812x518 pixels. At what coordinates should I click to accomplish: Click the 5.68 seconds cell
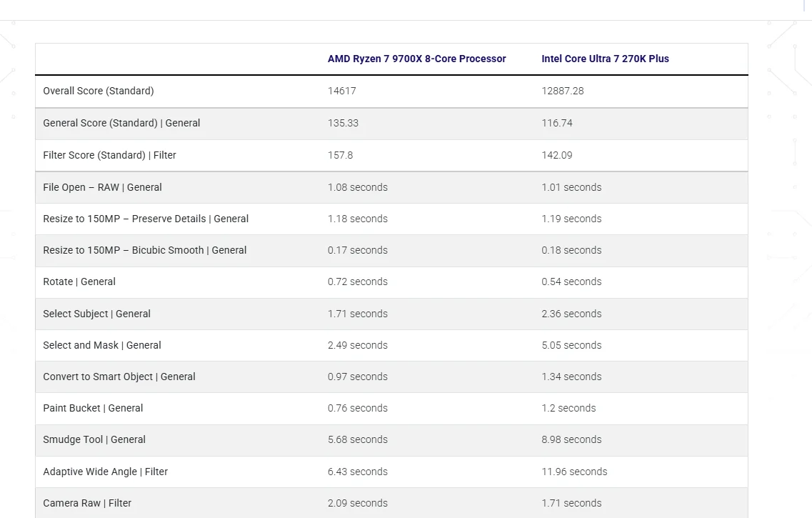(x=357, y=440)
